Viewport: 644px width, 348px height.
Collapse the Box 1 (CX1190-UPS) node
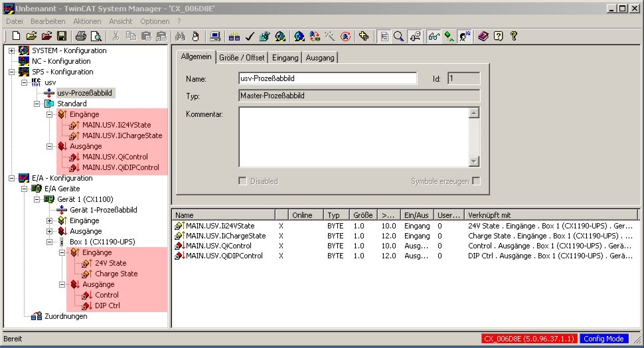tap(50, 242)
